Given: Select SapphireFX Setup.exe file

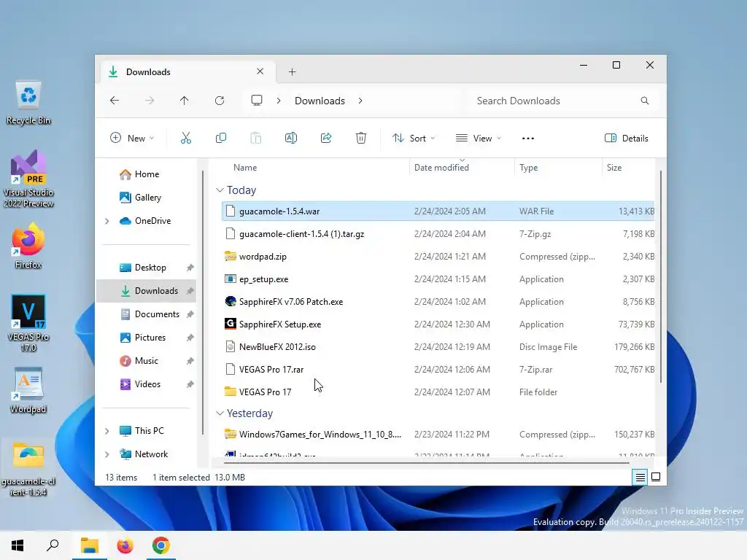Looking at the screenshot, I should (438, 324).
